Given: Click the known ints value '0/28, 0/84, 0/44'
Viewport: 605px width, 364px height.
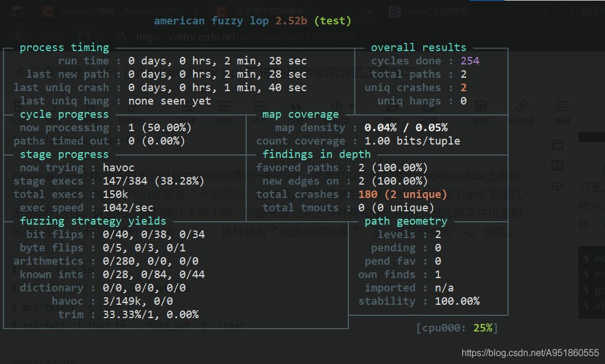Looking at the screenshot, I should click(x=153, y=275).
